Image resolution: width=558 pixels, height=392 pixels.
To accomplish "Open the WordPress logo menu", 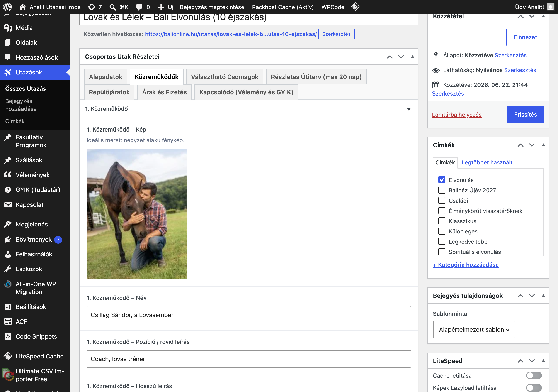I will coord(8,7).
